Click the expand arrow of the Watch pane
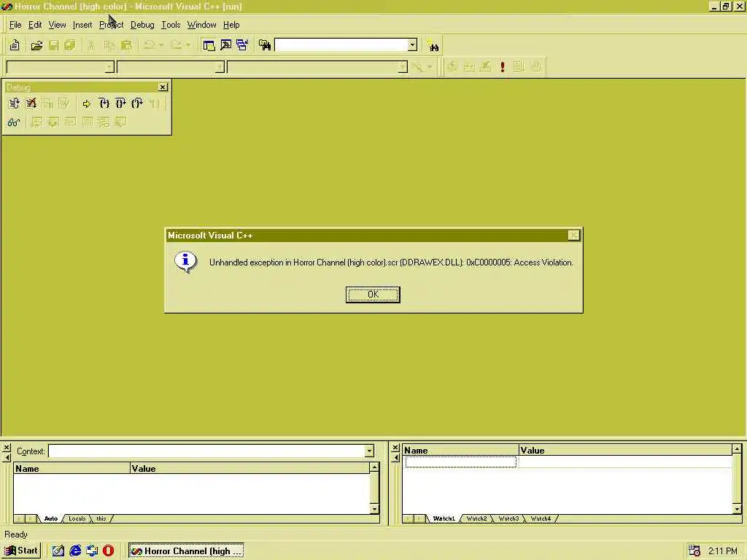Screen dimensions: 747x560 395,458
